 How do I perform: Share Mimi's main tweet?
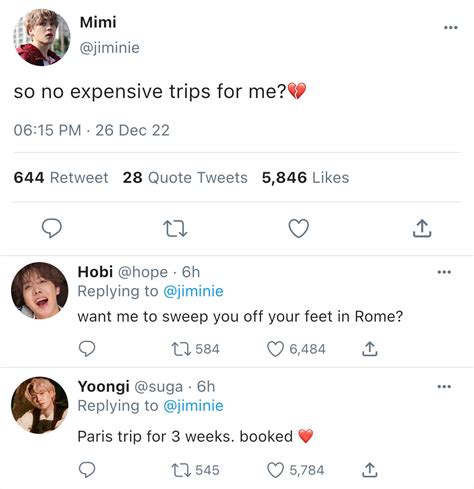(x=422, y=228)
